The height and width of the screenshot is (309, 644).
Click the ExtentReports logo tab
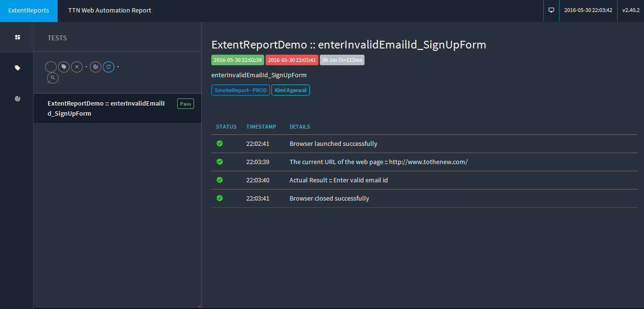[x=29, y=11]
